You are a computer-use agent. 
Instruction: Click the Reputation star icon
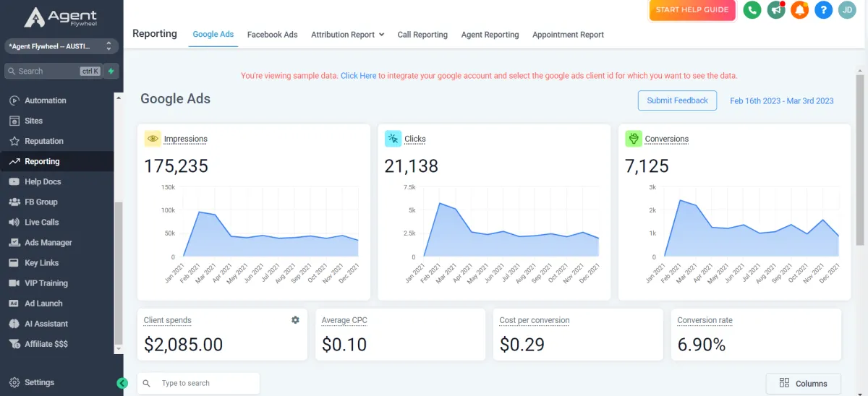pyautogui.click(x=14, y=141)
